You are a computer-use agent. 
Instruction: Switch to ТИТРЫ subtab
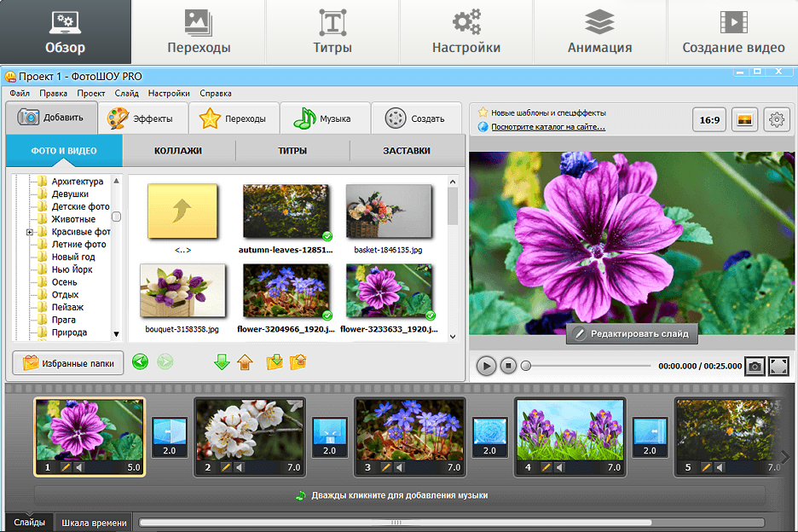pos(292,151)
